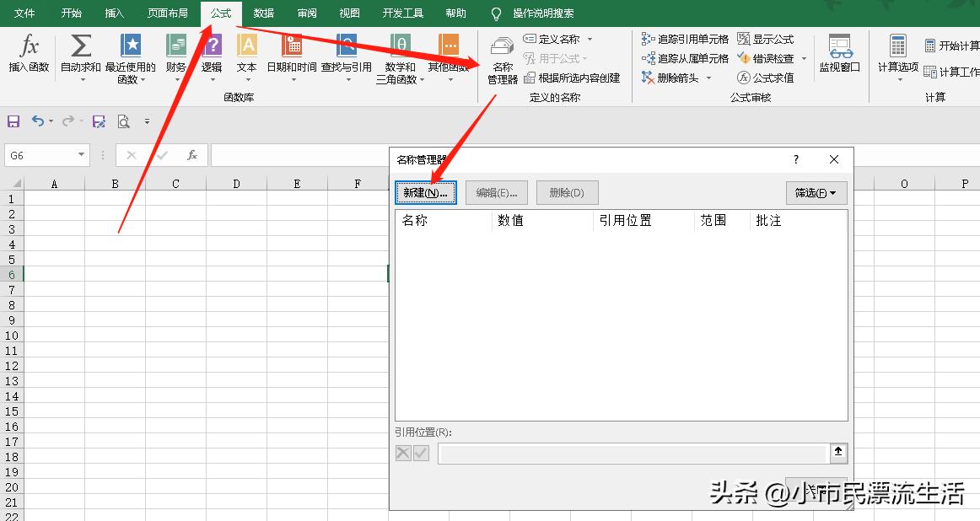
Task: Click the 名称管理器 (Name Manager) icon
Action: pyautogui.click(x=502, y=57)
